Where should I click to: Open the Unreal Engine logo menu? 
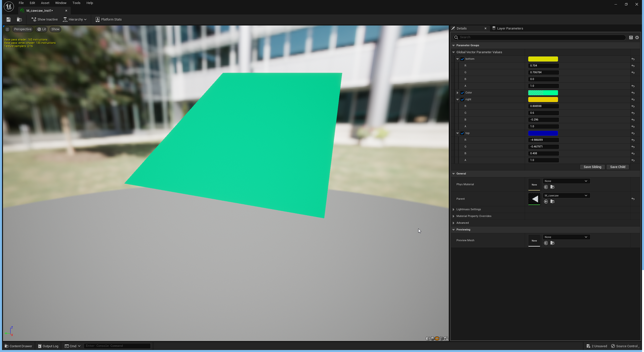[x=9, y=6]
